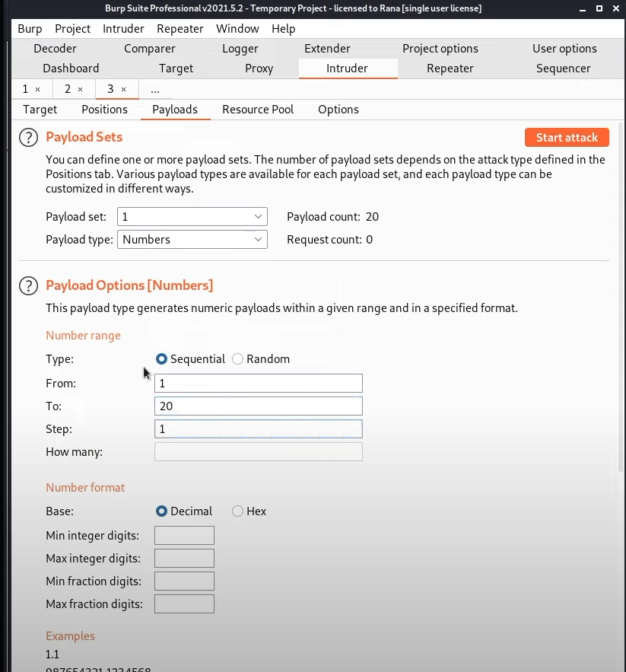This screenshot has height=672, width=626.
Task: Click the Min fraction digits field
Action: pos(184,581)
